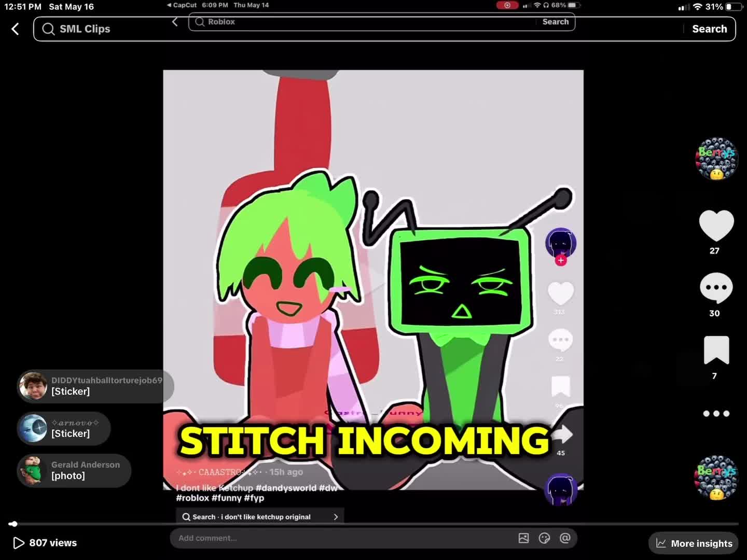The height and width of the screenshot is (560, 747).
Task: Expand the search suggestion chevron arrow
Action: pos(336,517)
